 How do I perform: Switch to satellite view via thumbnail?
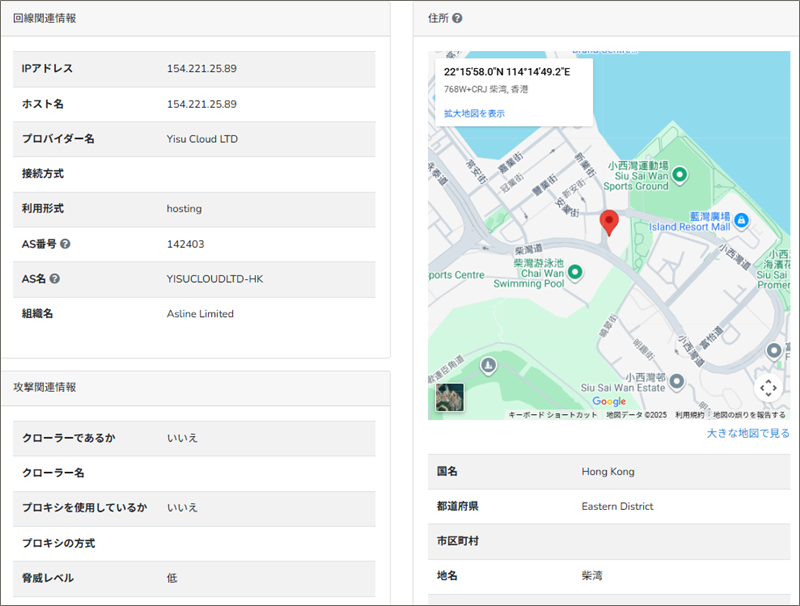pyautogui.click(x=450, y=397)
